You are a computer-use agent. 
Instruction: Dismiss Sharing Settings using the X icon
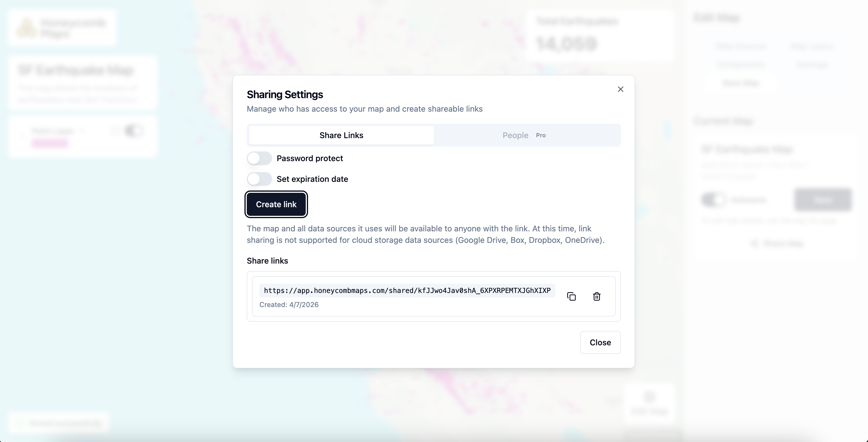tap(621, 89)
